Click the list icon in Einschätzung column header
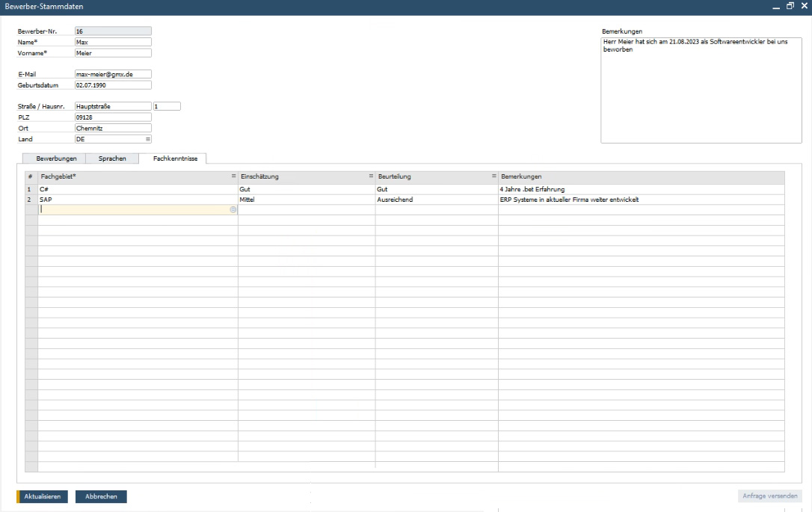Viewport: 812px width, 512px height. (371, 176)
